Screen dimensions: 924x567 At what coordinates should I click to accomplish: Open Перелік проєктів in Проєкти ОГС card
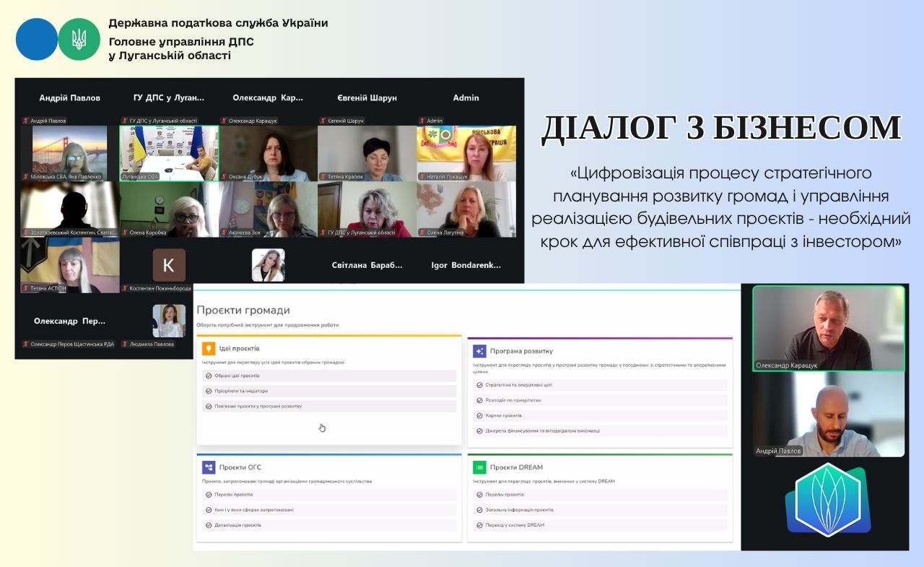tap(329, 495)
